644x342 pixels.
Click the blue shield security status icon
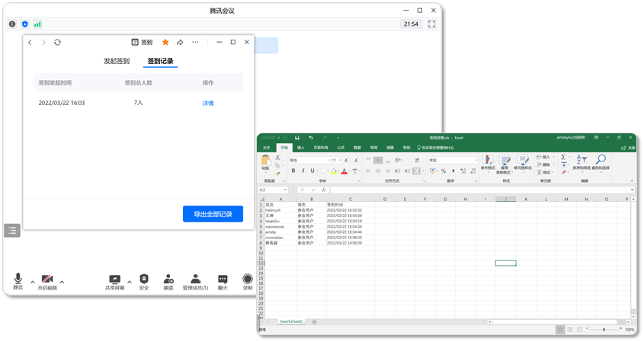click(25, 24)
